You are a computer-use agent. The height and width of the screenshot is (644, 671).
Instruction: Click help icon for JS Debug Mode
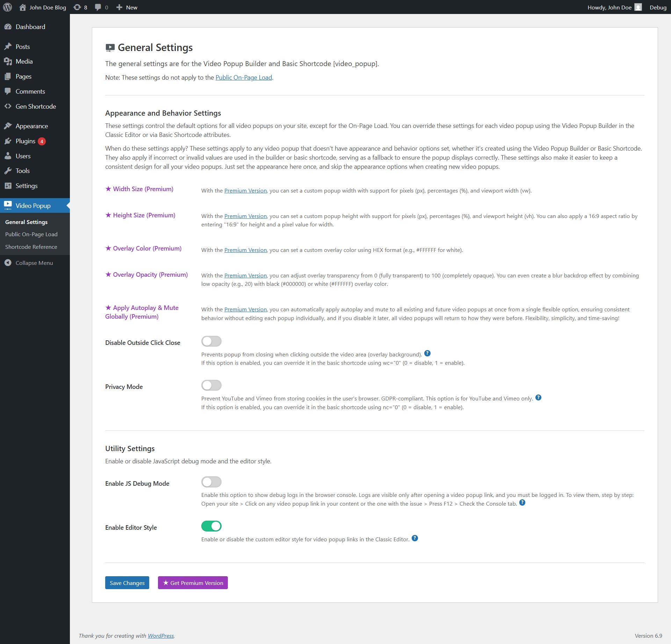click(522, 502)
